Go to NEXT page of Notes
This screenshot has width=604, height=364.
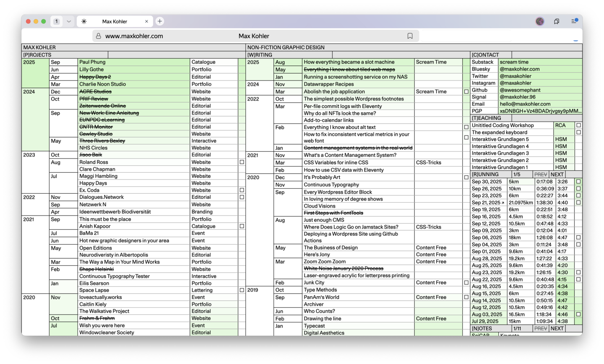coord(557,328)
